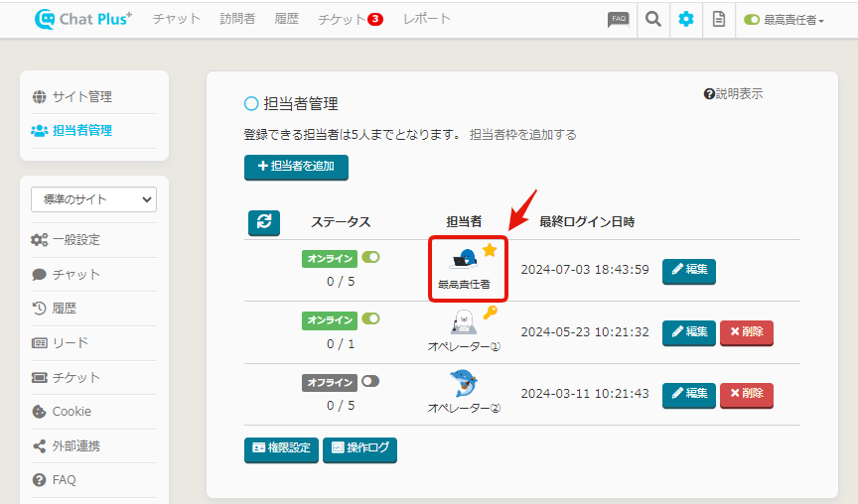Toggle 最高責任者 online status switch
Image resolution: width=858 pixels, height=504 pixels.
point(370,258)
